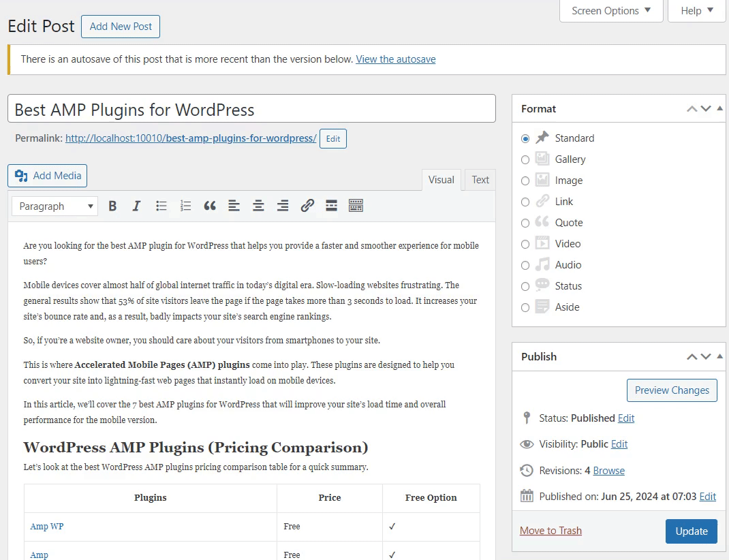
Task: Toggle bold formatting in editor toolbar
Action: pos(112,206)
